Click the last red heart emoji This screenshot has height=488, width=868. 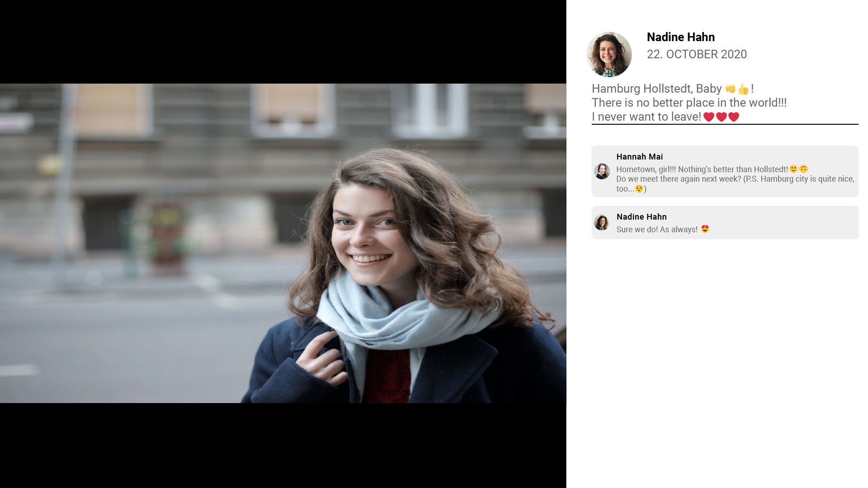tap(734, 117)
